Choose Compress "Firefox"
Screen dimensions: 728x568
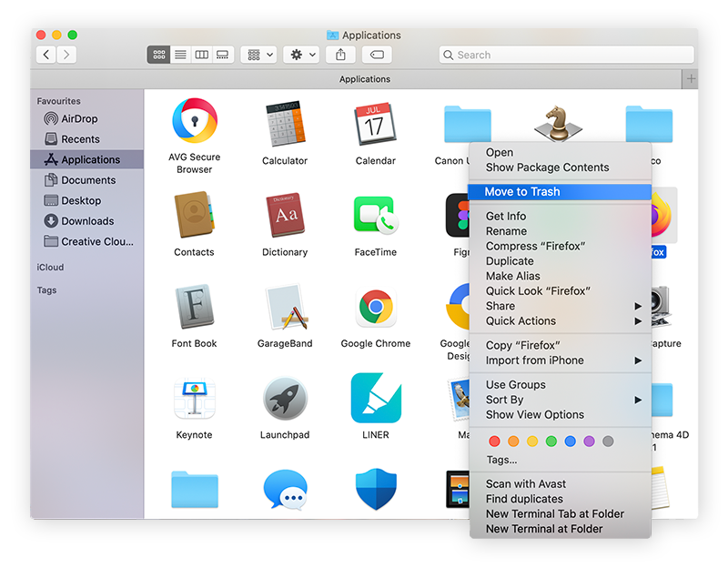tap(560, 246)
